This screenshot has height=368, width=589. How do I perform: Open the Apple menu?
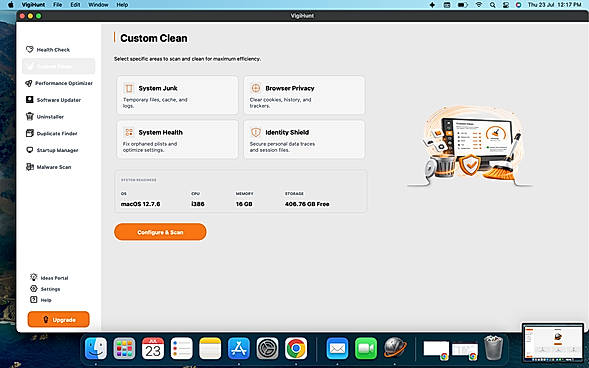(x=11, y=5)
